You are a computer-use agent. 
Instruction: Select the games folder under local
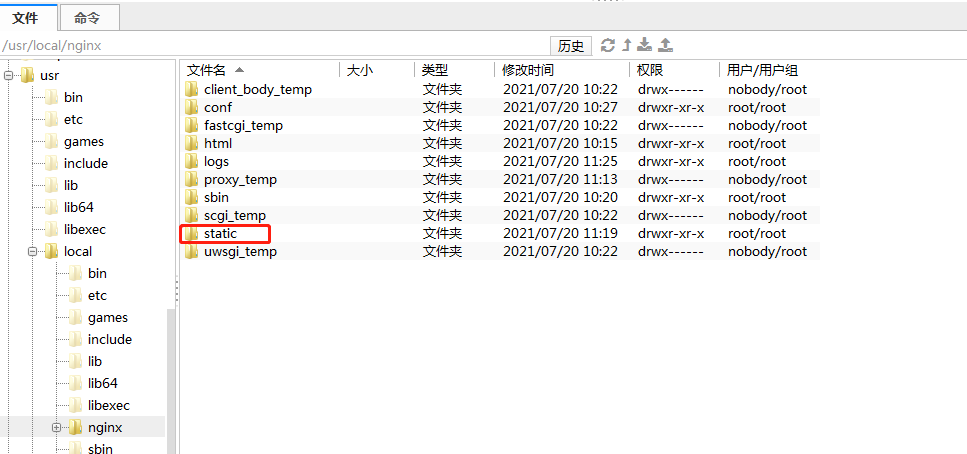[x=108, y=318]
